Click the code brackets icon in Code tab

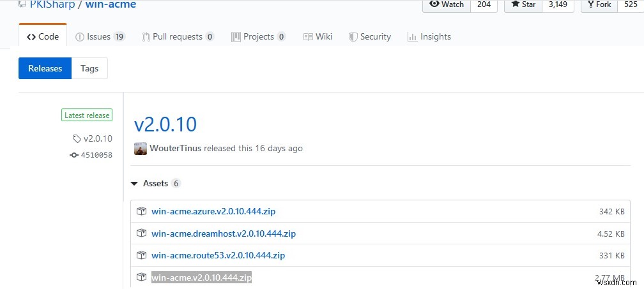(31, 37)
